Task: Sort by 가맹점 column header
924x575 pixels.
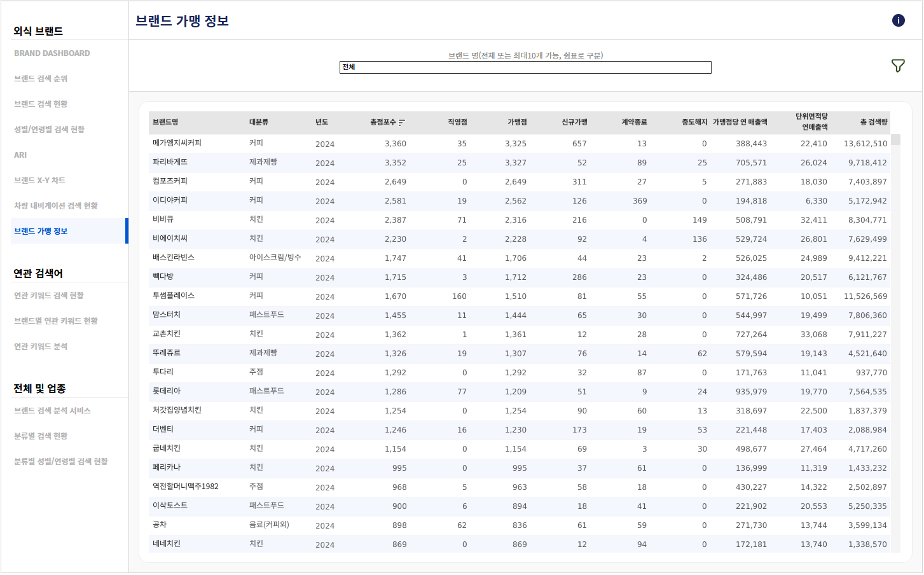Action: 517,122
